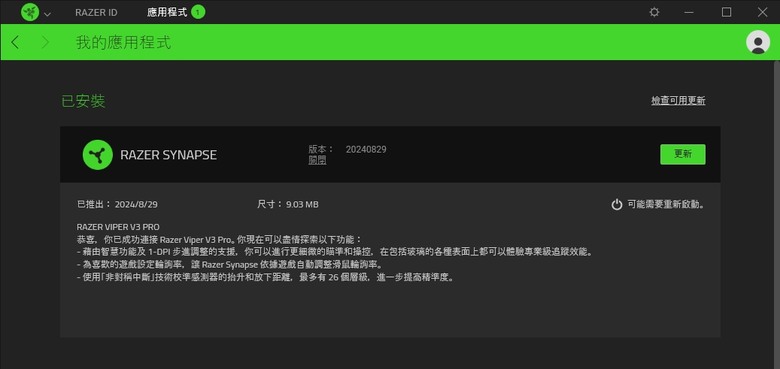The height and width of the screenshot is (369, 780).
Task: Click the bullet line about 1-DPI 步進調整
Action: [335, 252]
